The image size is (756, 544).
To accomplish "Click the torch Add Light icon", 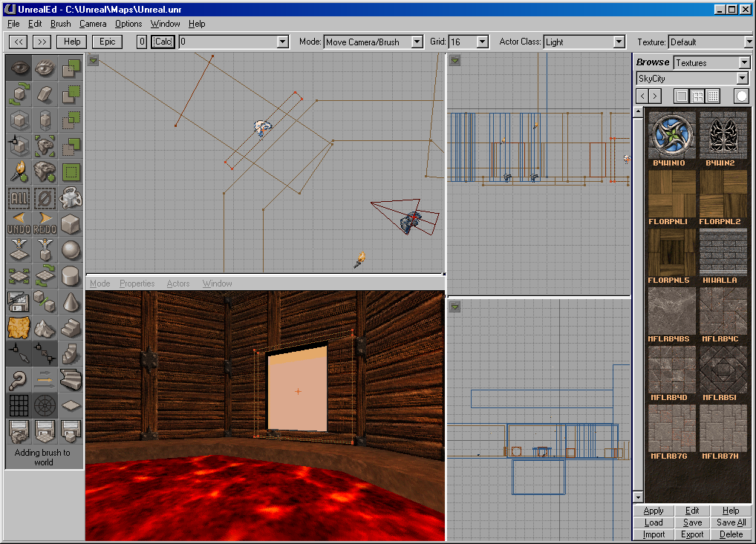I will [x=19, y=172].
